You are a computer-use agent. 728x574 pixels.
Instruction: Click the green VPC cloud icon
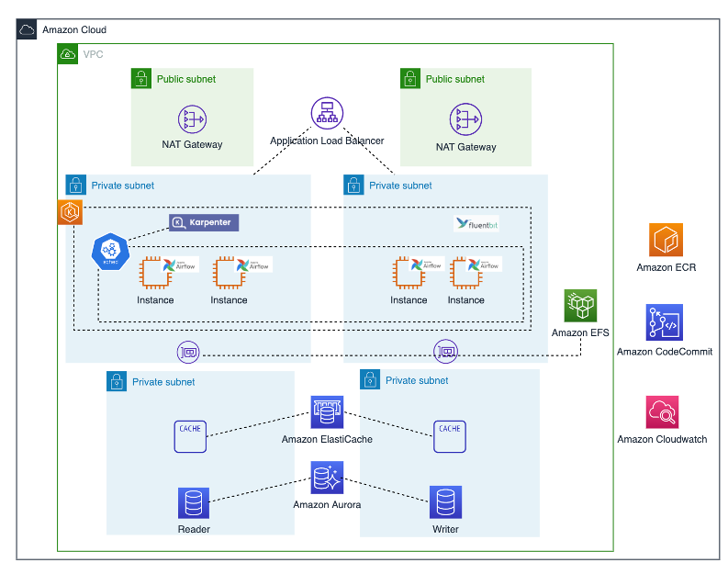[68, 54]
